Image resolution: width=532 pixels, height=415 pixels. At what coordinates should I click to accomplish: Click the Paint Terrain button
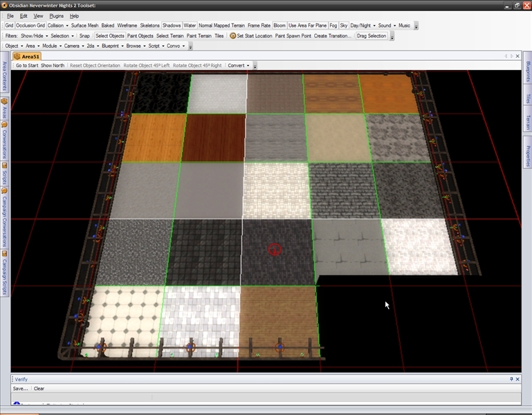[199, 36]
